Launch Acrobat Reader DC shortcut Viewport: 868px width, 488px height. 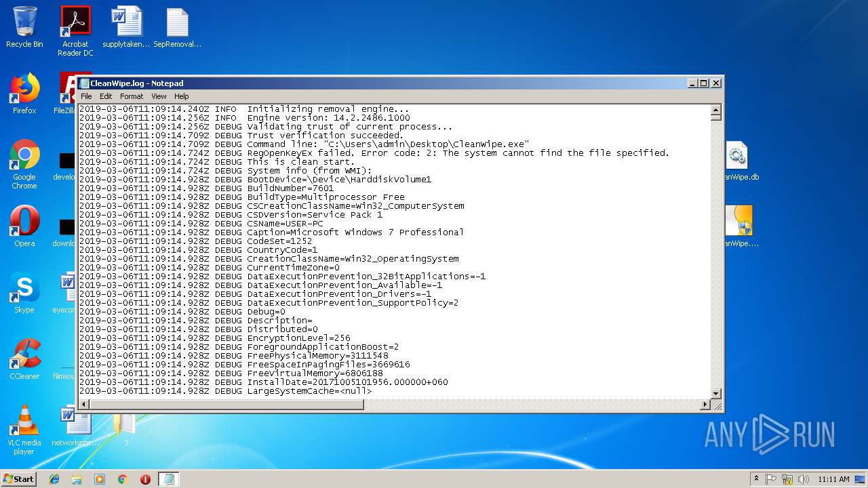click(75, 30)
